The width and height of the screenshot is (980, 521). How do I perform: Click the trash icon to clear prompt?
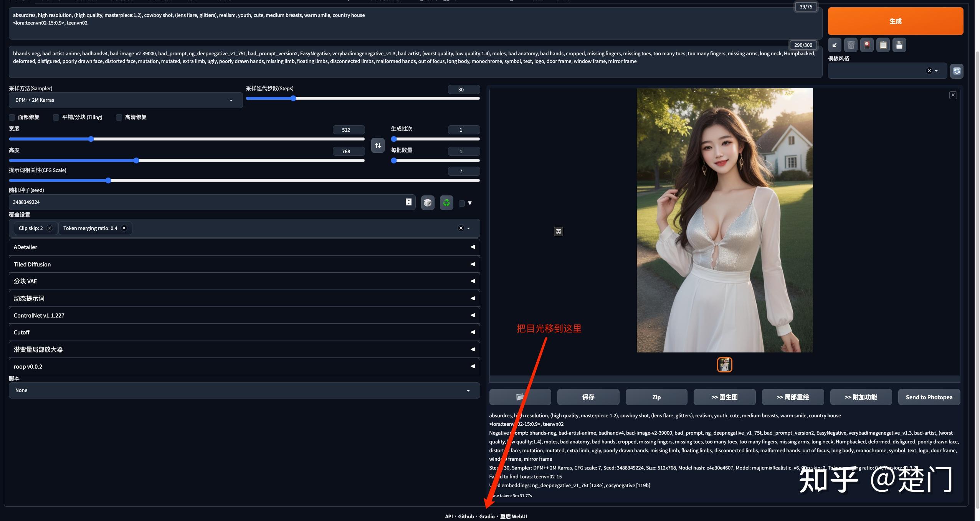coord(851,45)
